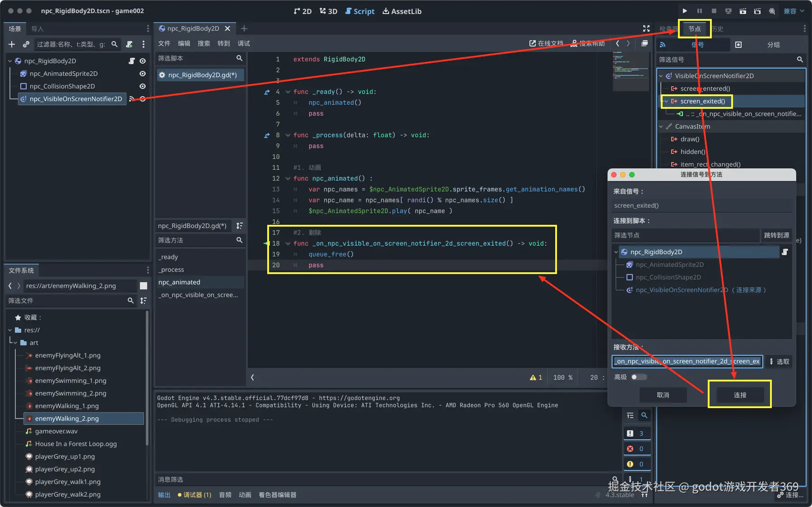Click the override icon beside line 4
Viewport: 812px width, 507px height.
coord(267,92)
